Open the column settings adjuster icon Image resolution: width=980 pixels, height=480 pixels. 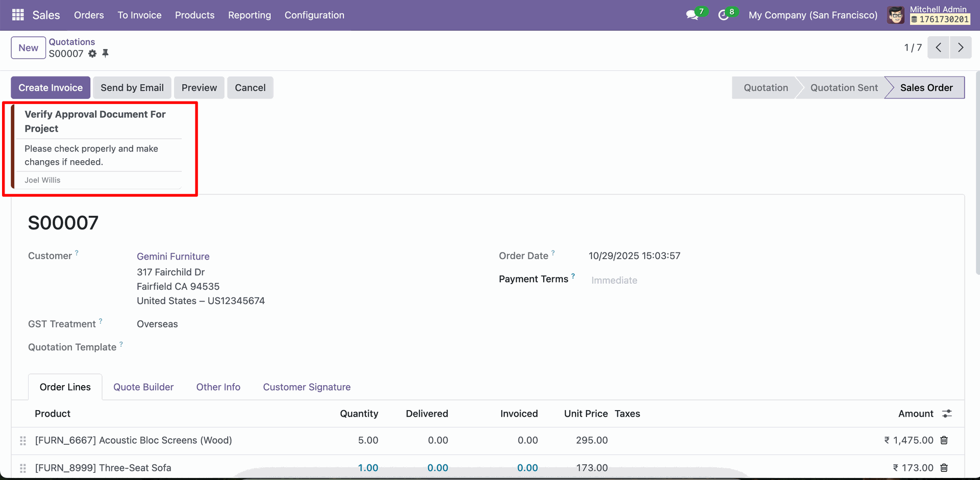coord(947,414)
